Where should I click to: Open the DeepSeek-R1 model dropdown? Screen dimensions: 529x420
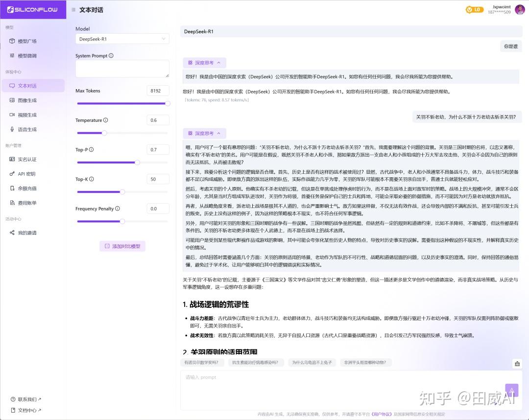[x=122, y=39]
